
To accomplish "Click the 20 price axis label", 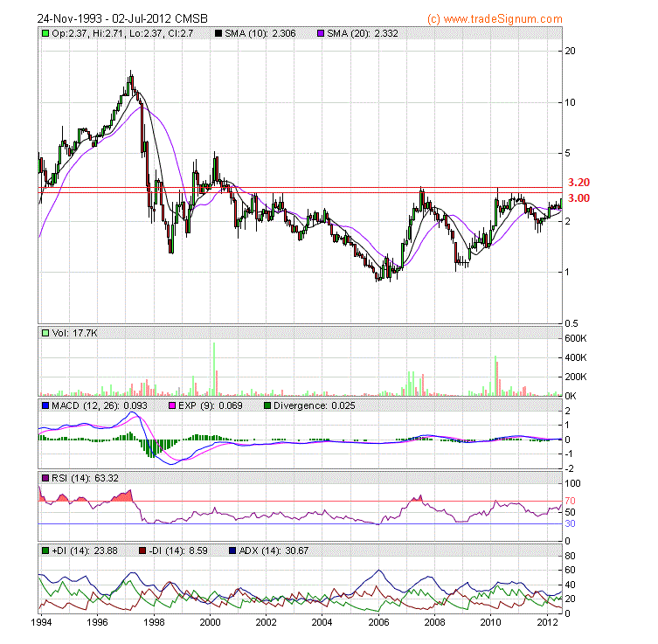I will click(571, 52).
